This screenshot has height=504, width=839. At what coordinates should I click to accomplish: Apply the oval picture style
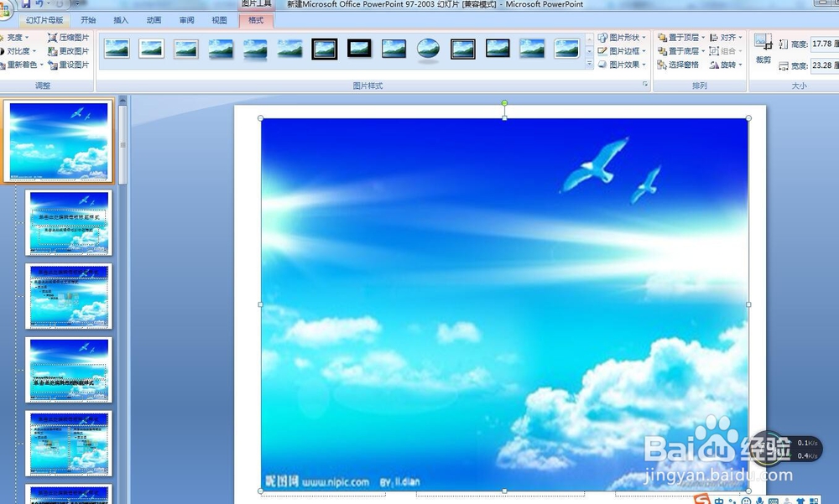428,49
